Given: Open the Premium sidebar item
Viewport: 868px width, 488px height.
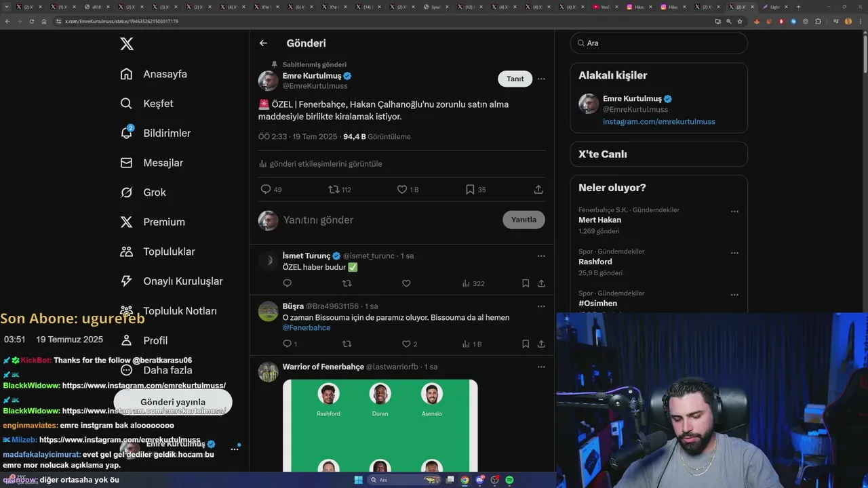Looking at the screenshot, I should 152,222.
